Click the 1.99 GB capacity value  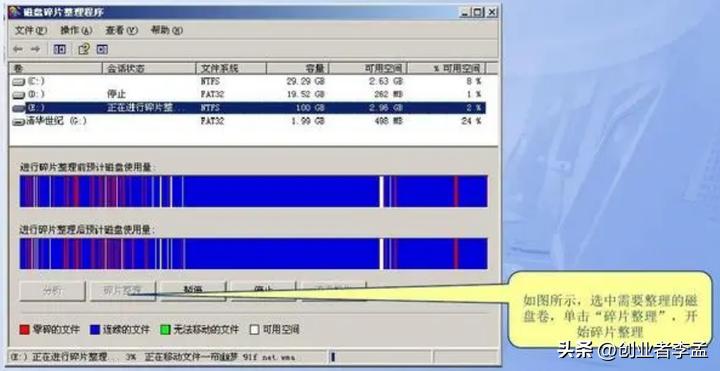(x=308, y=121)
